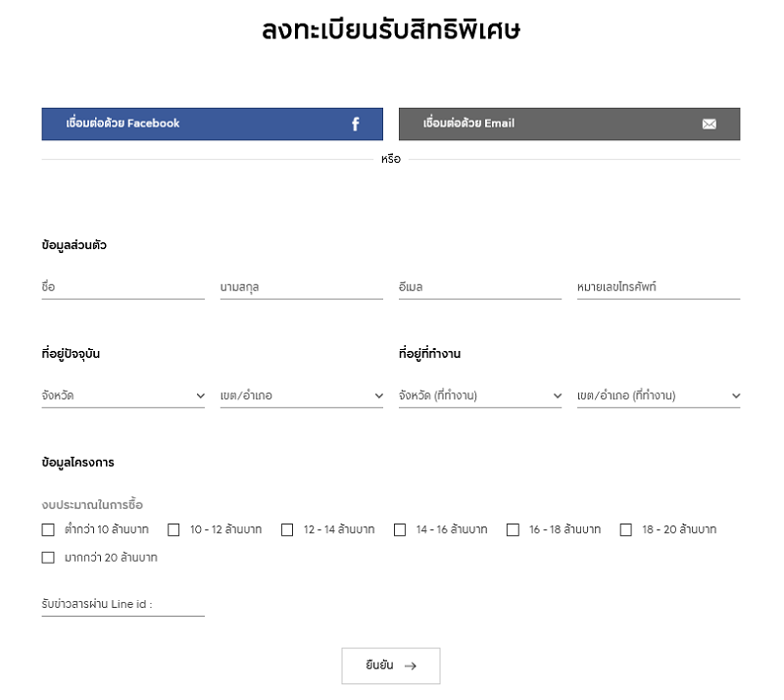Focus the นามสกุล surname field
The image size is (784, 700).
tap(302, 287)
